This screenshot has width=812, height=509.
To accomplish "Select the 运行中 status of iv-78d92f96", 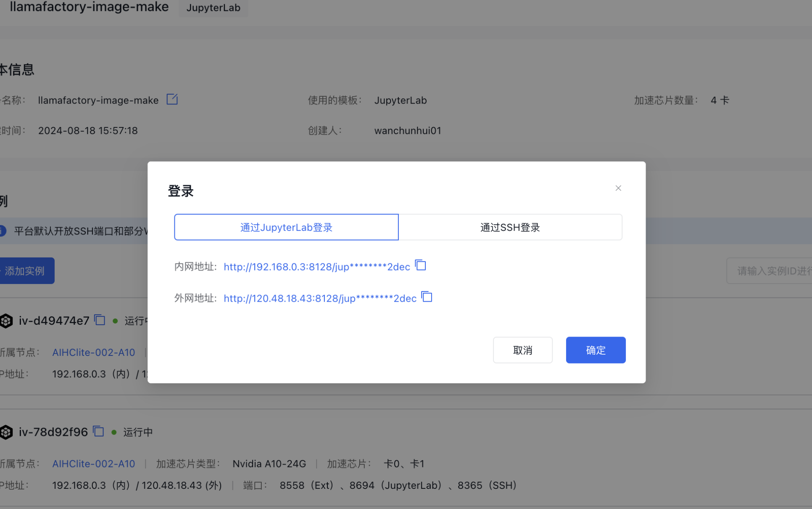I will 138,432.
